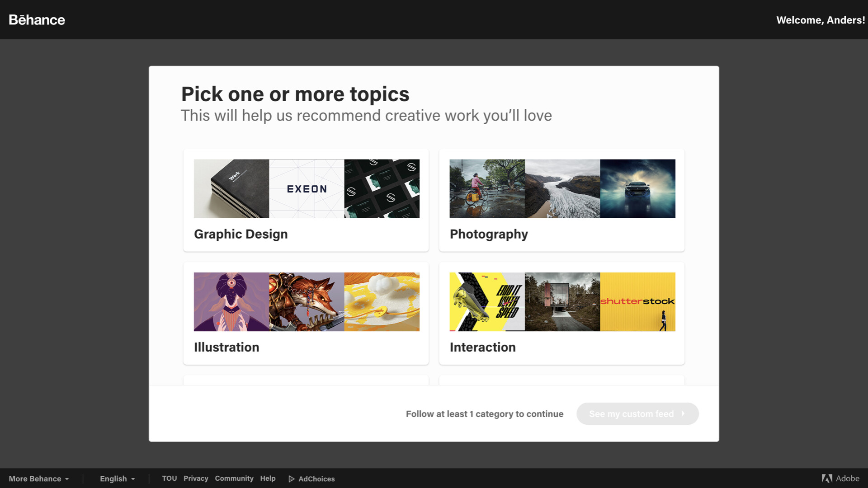Click the glacier landscape photo thumbnail

(562, 189)
